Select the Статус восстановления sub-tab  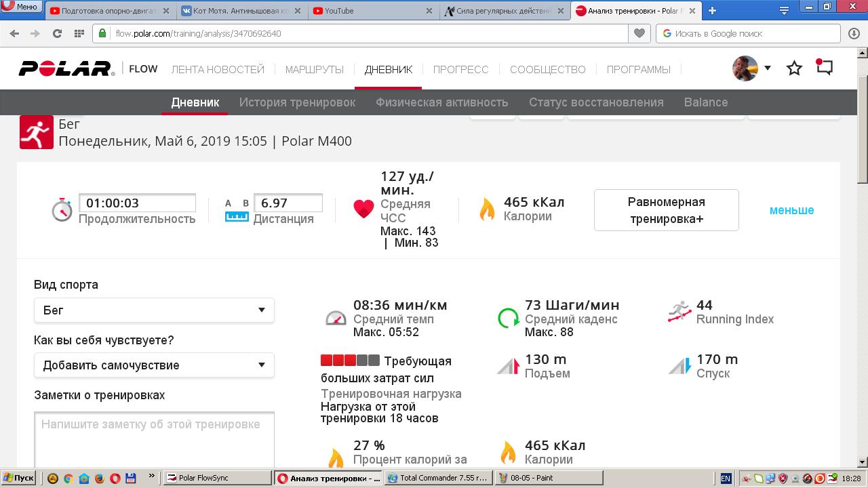(x=596, y=102)
